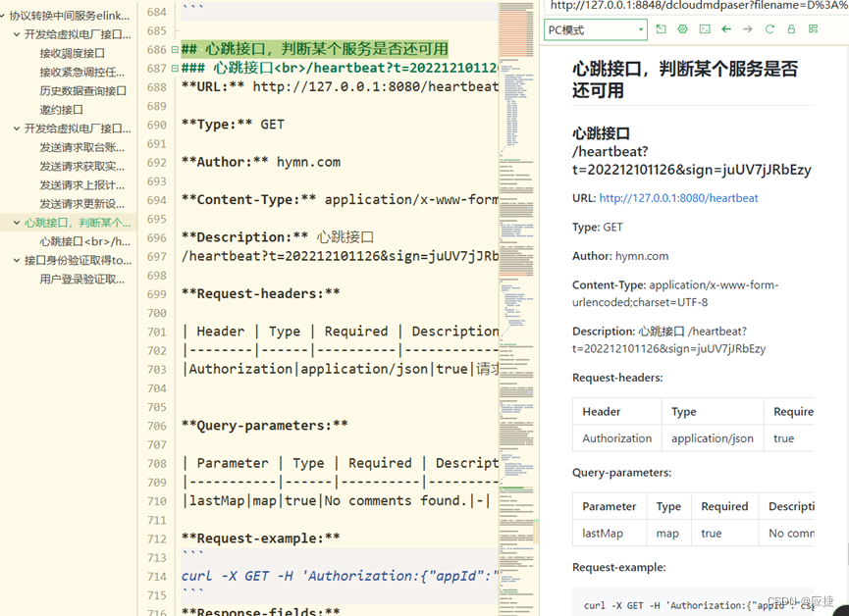Refresh the preview page
The height and width of the screenshot is (616, 849).
769,29
